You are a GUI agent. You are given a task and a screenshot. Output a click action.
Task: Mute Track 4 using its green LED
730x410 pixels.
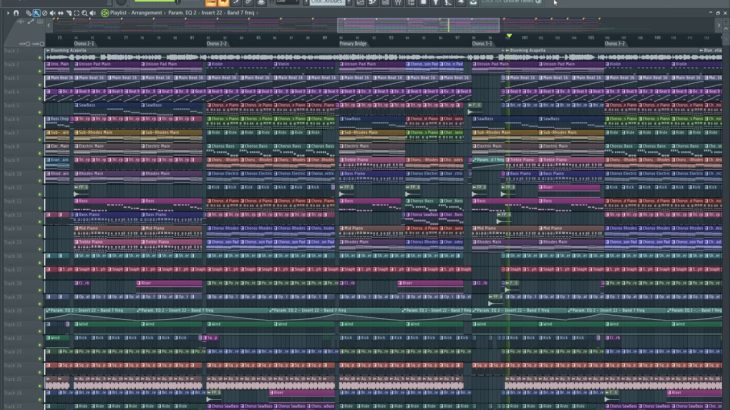tap(40, 98)
